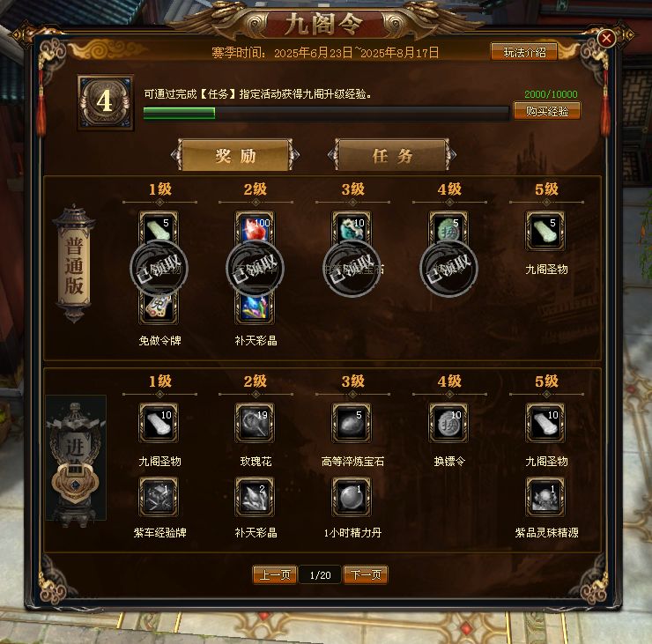
Task: Select the advanced level 1 九阁圣物 icon
Action: (159, 423)
